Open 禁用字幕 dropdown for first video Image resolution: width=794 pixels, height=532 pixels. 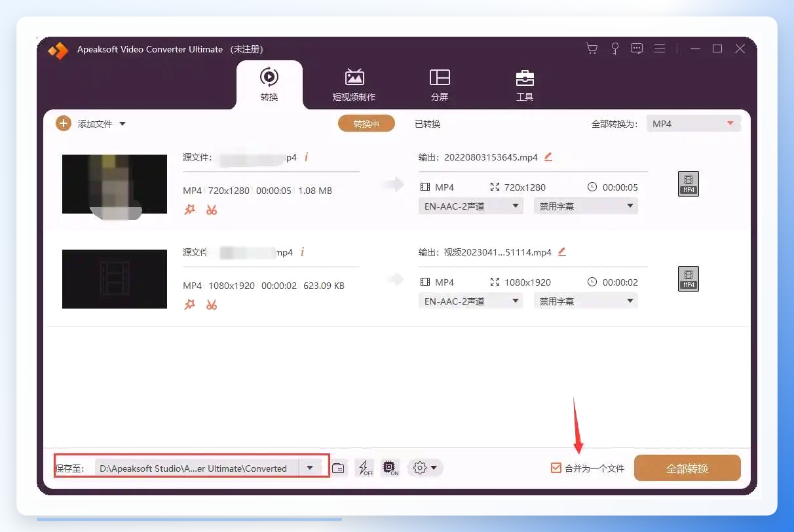586,206
